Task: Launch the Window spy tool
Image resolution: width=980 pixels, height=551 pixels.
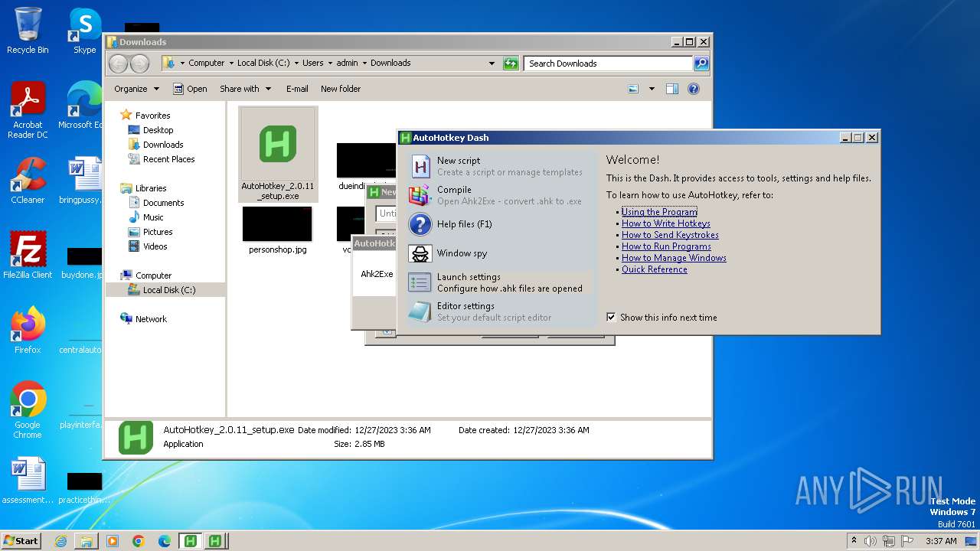Action: point(500,253)
